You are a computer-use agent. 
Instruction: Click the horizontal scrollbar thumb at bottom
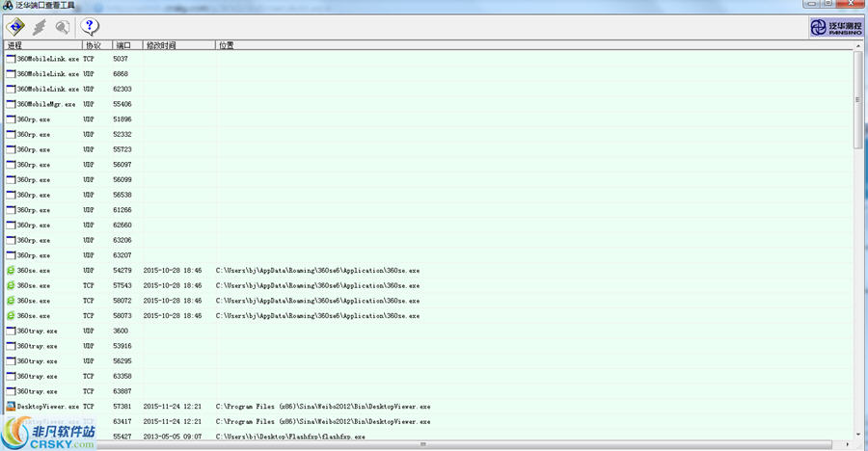coord(424,445)
